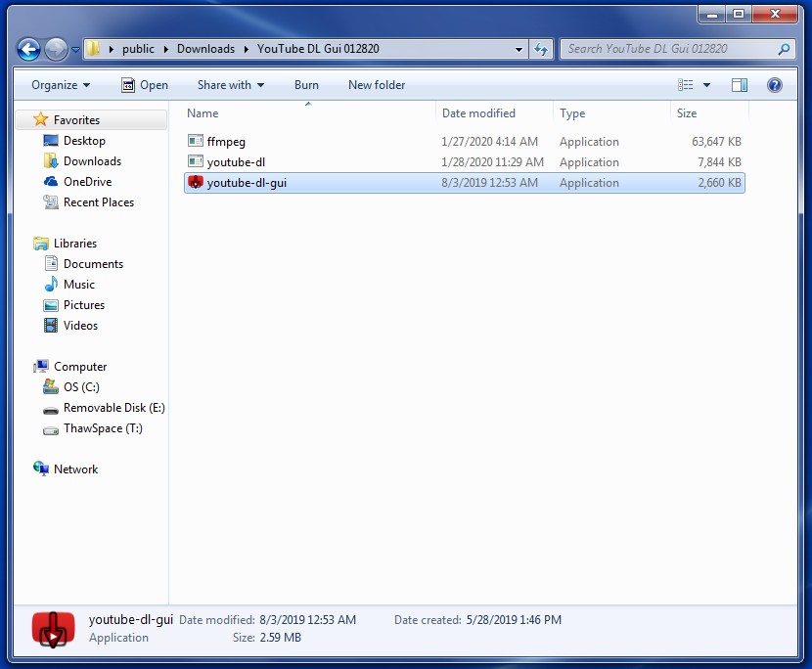Click Open in the toolbar
Screen dimensions: 812x669
pyautogui.click(x=145, y=85)
